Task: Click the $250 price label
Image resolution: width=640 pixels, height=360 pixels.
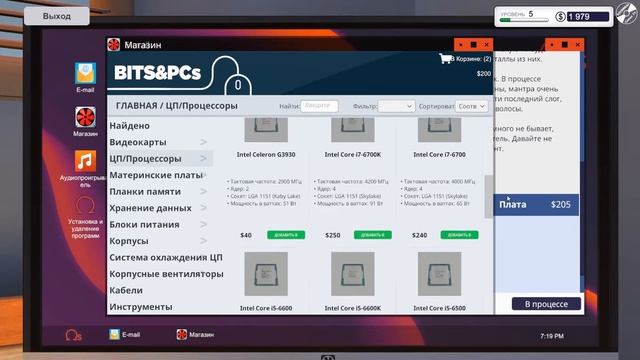Action: 333,235
